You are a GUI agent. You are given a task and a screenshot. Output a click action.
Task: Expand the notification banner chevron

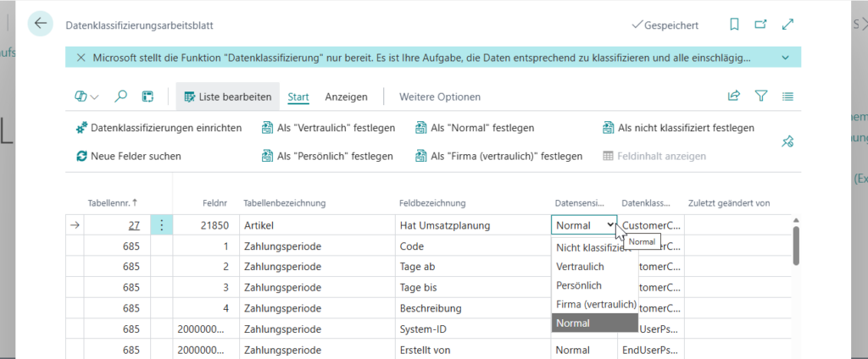point(785,58)
